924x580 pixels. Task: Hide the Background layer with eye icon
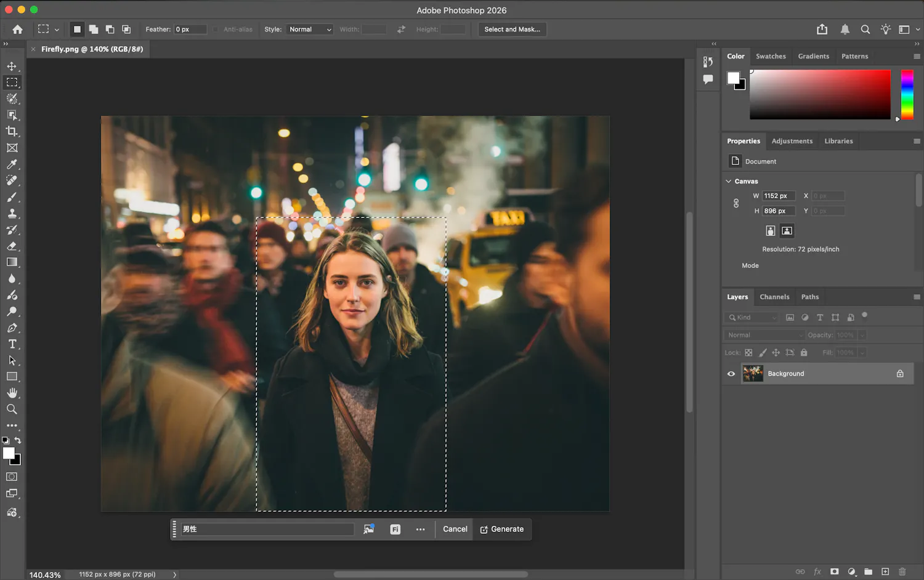point(731,374)
